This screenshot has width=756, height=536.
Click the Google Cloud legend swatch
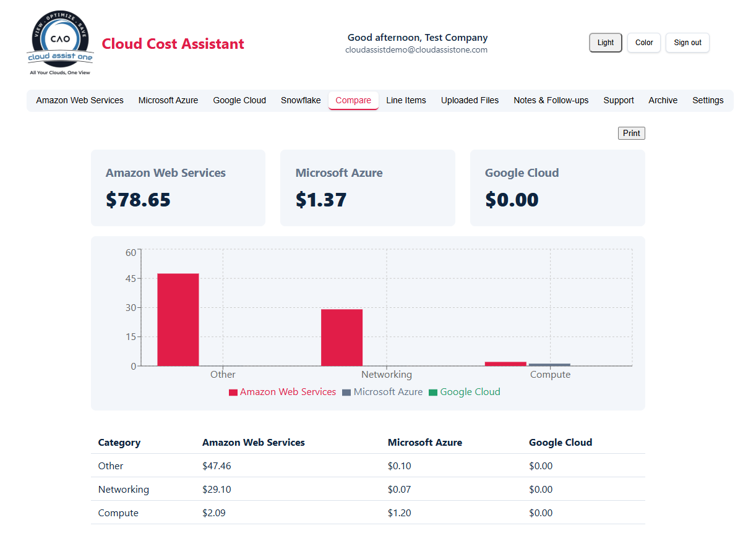(x=433, y=393)
